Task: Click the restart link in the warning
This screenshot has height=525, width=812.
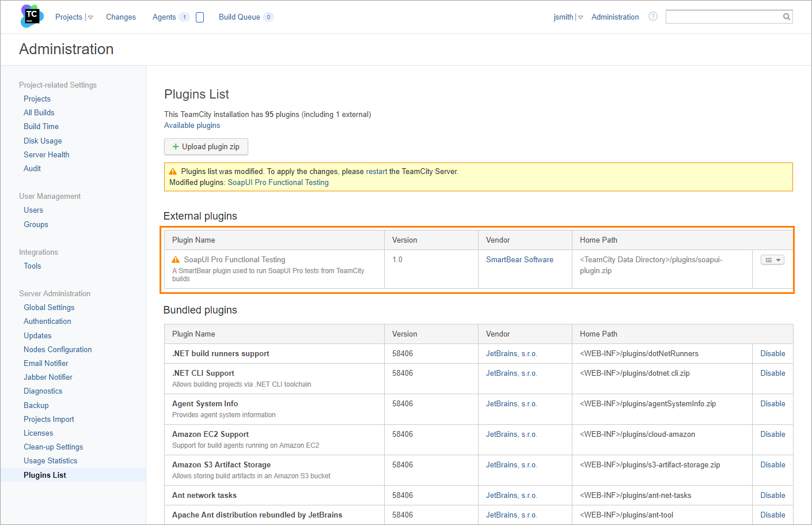Action: [377, 171]
